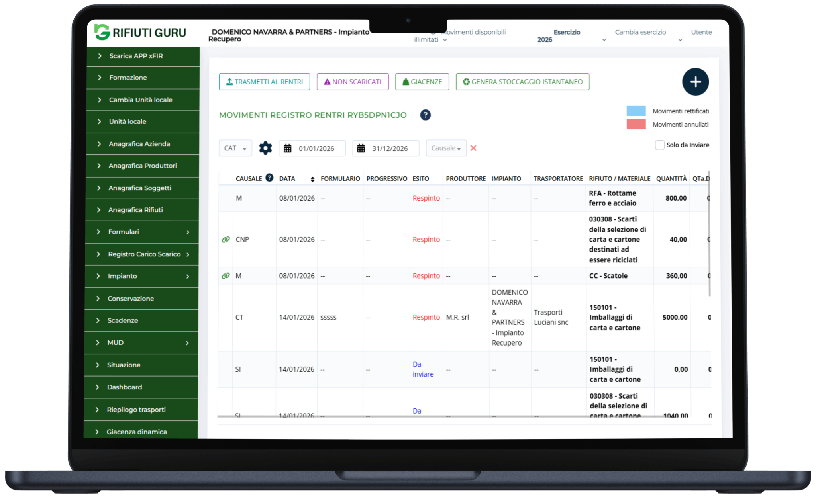
Task: Clear filters with the red X icon
Action: point(473,148)
